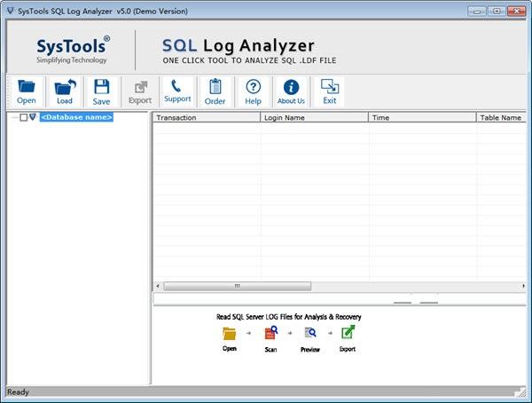This screenshot has width=532, height=403.
Task: Click the Order clipboard icon
Action: click(215, 91)
